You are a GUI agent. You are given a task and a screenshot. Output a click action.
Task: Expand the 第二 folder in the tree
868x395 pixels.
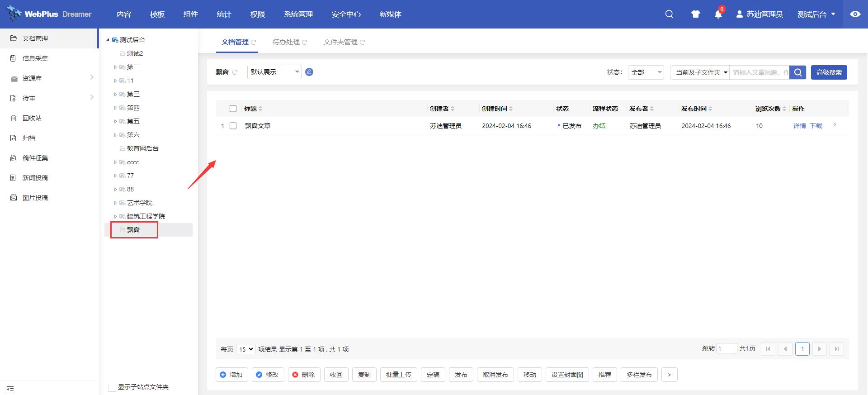(x=115, y=67)
